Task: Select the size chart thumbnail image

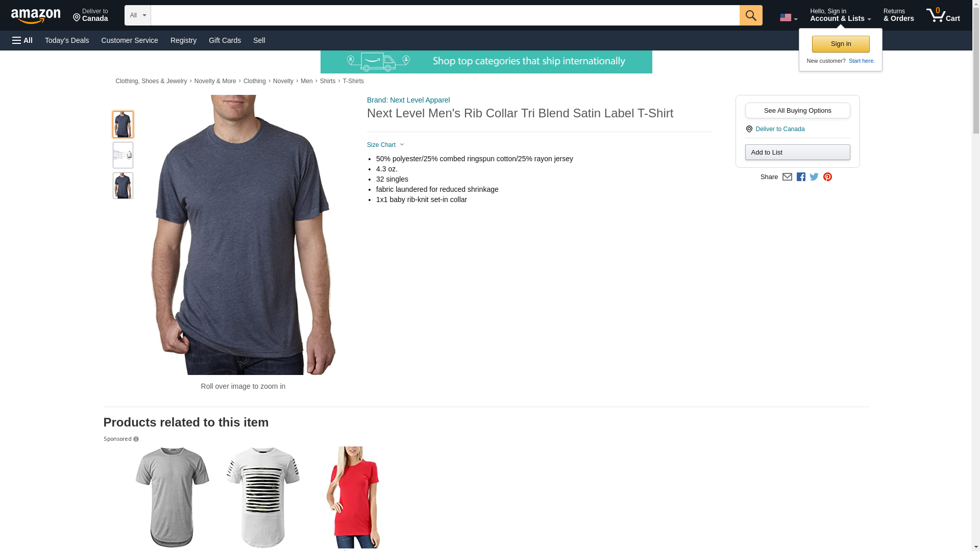Action: (123, 155)
